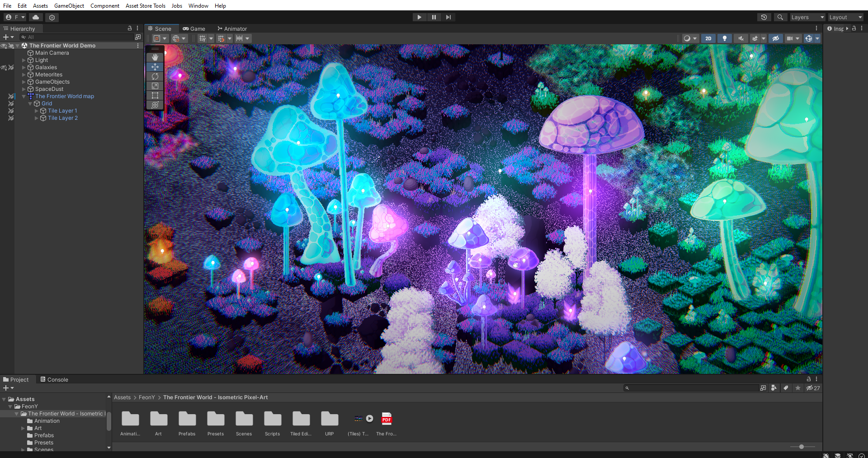Viewport: 868px width, 458px height.
Task: Select the Rotate tool in Scene overlay
Action: (x=155, y=76)
